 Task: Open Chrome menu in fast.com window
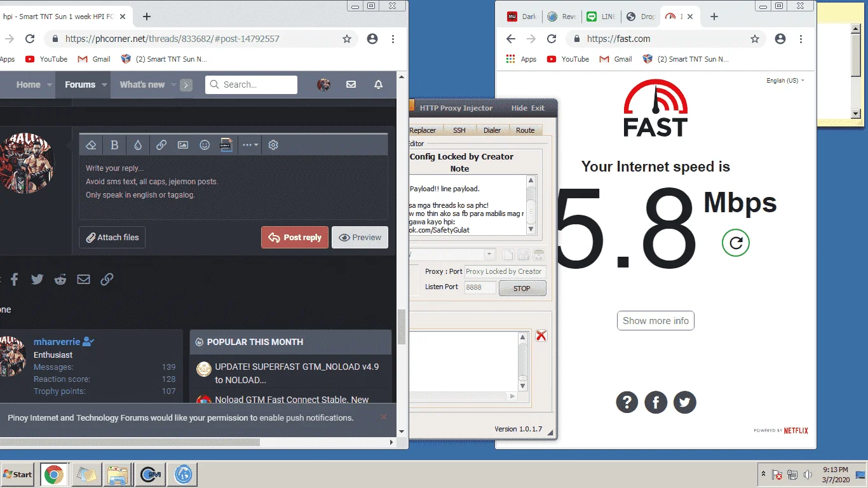tap(801, 39)
